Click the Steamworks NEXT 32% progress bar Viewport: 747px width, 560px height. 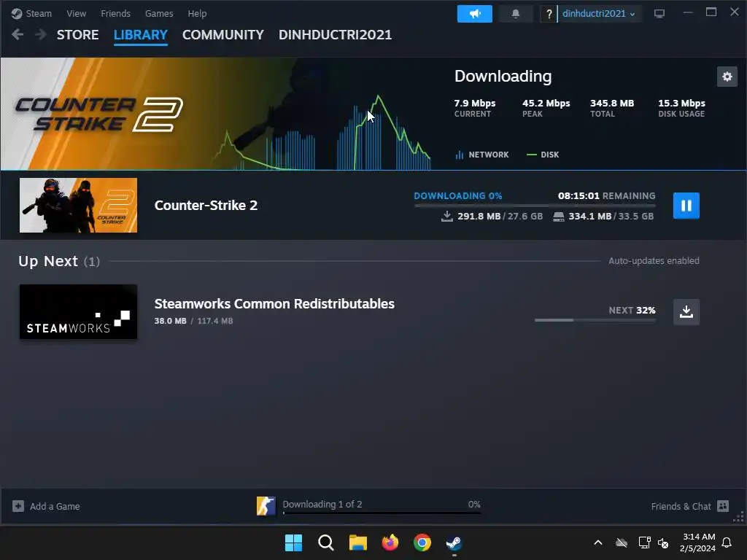click(595, 320)
